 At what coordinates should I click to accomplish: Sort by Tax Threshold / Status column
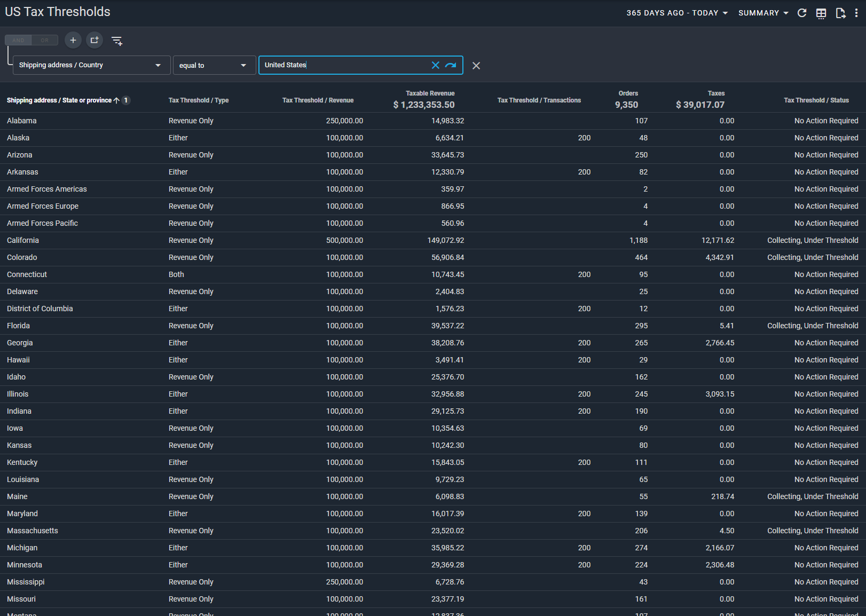pyautogui.click(x=816, y=100)
